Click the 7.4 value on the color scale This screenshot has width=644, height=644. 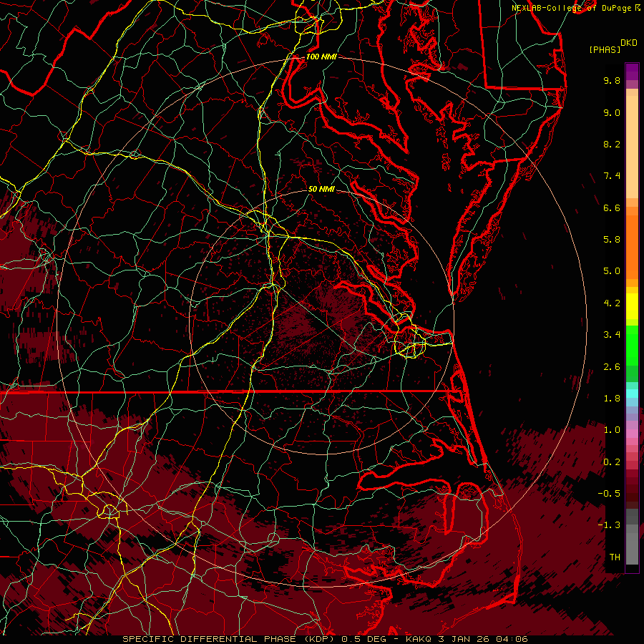(x=612, y=176)
